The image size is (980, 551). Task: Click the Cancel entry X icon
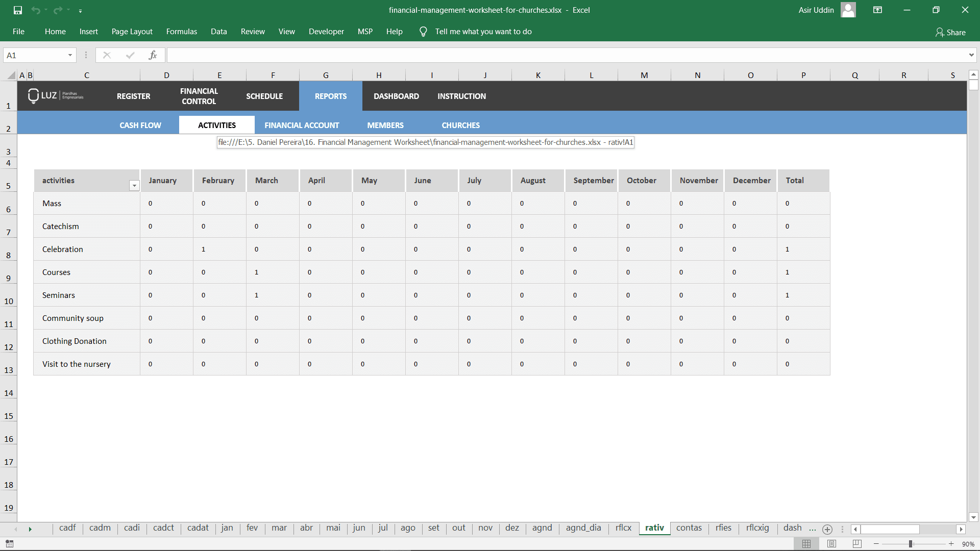(107, 55)
